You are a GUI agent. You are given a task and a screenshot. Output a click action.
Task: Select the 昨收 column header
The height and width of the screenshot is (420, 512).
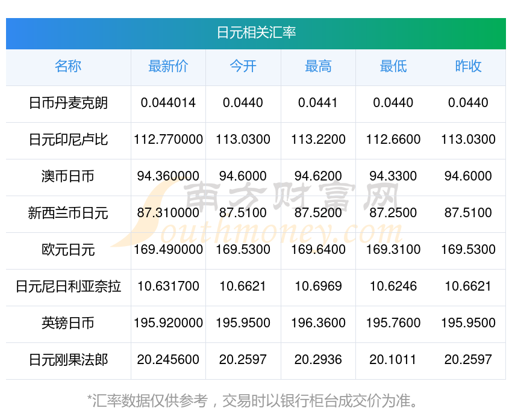tap(468, 66)
